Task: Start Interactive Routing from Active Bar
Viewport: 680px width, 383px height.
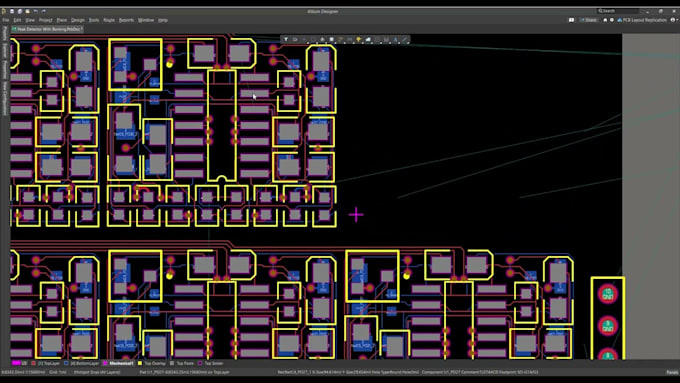Action: (341, 39)
